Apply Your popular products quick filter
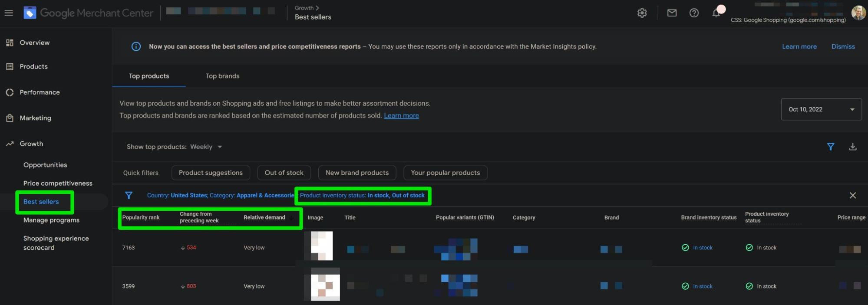Viewport: 868px width, 305px height. click(x=446, y=173)
